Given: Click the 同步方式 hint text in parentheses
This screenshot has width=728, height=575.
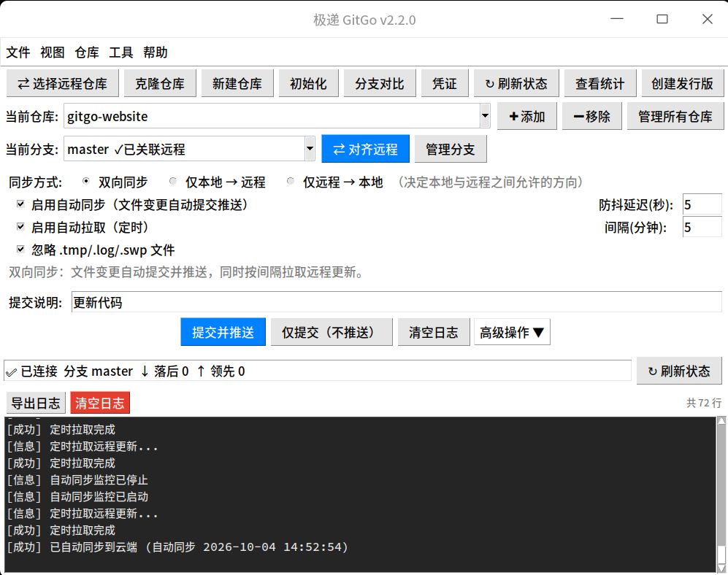Looking at the screenshot, I should 489,182.
